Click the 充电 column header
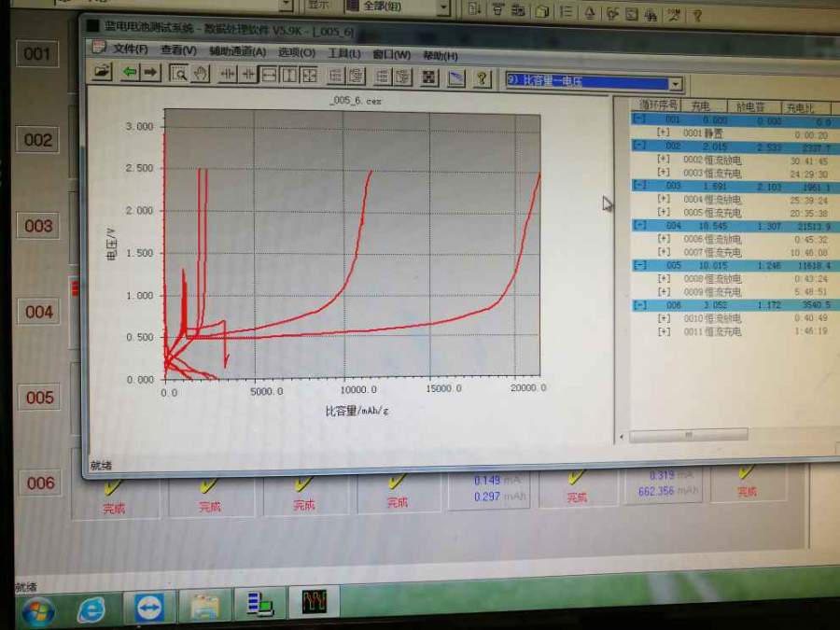Viewport: 840px width, 630px height. (x=702, y=106)
